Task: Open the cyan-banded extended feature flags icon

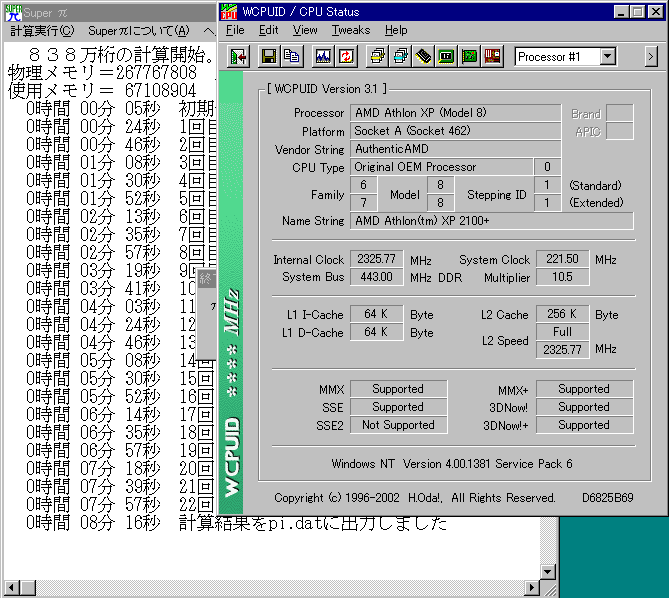Action: 400,57
